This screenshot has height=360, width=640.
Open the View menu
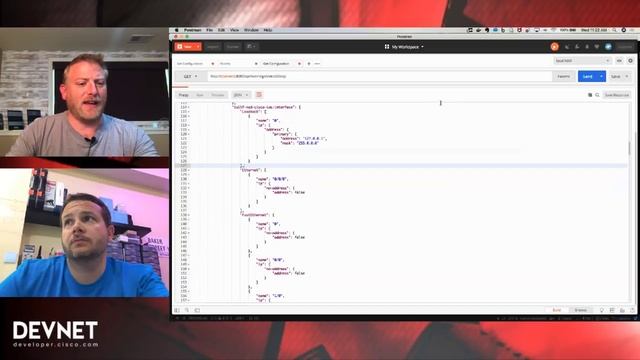(235, 30)
